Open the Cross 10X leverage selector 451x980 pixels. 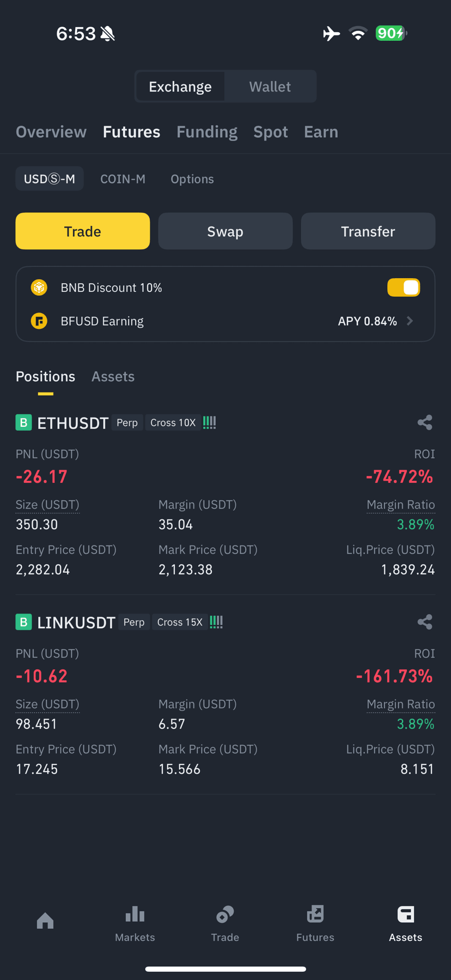click(x=173, y=423)
